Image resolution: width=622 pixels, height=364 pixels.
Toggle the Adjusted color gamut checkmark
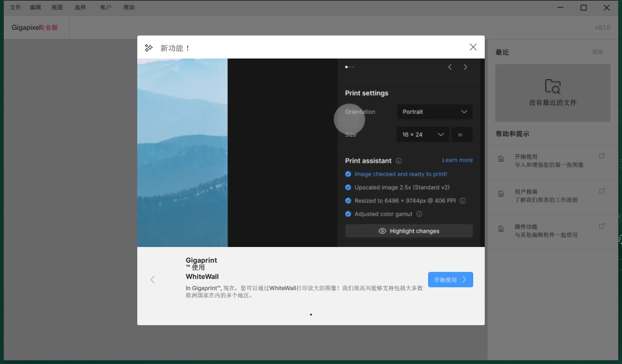point(348,214)
